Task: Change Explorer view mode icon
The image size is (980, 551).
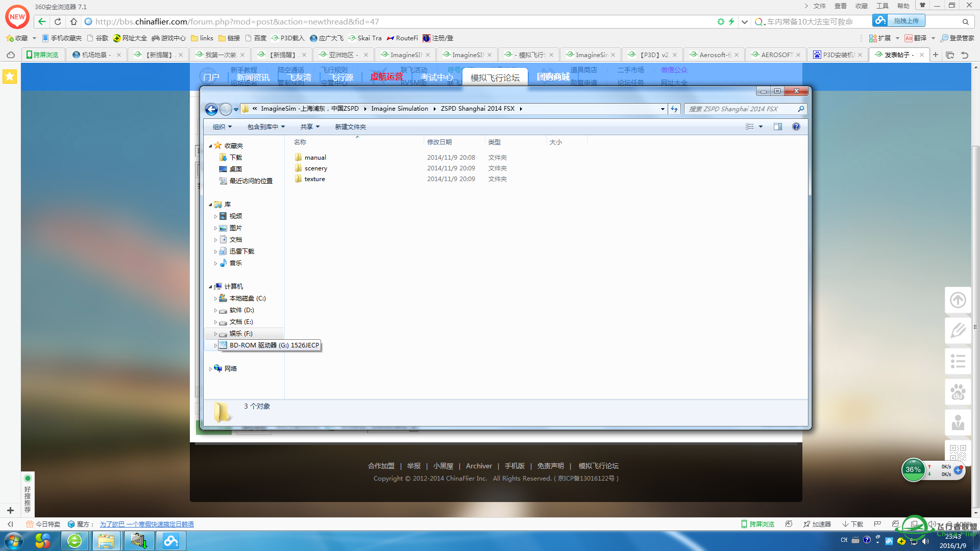Action: tap(749, 127)
